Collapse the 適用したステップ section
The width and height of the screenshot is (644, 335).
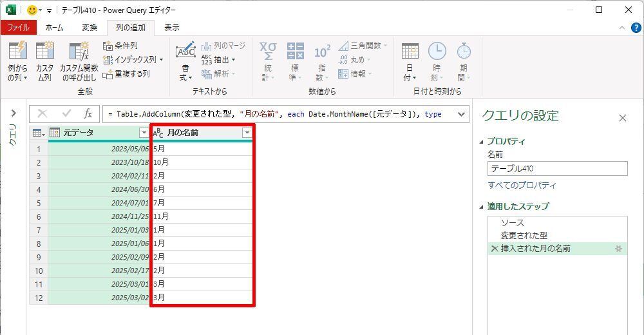[481, 207]
